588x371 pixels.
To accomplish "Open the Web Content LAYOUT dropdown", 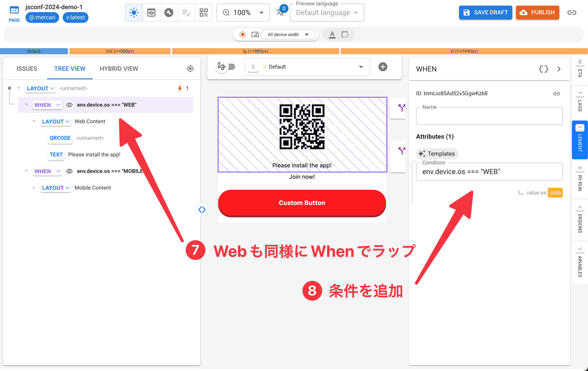I will tap(56, 121).
